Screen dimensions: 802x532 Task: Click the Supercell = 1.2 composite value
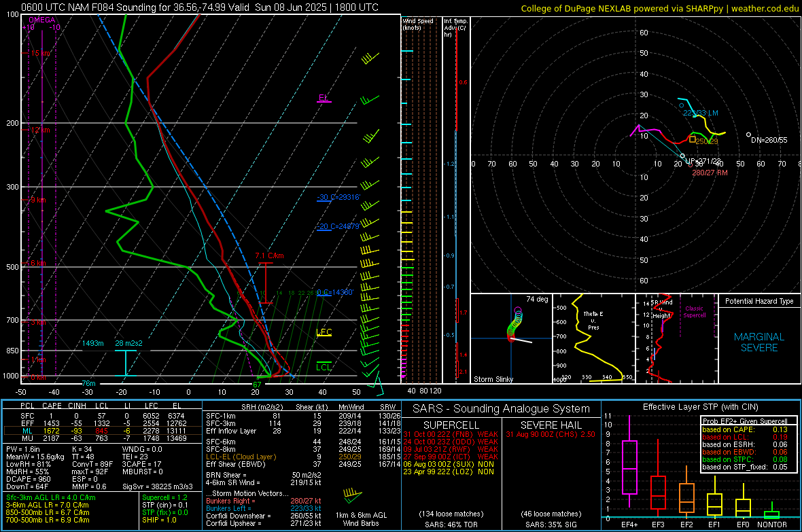click(164, 497)
